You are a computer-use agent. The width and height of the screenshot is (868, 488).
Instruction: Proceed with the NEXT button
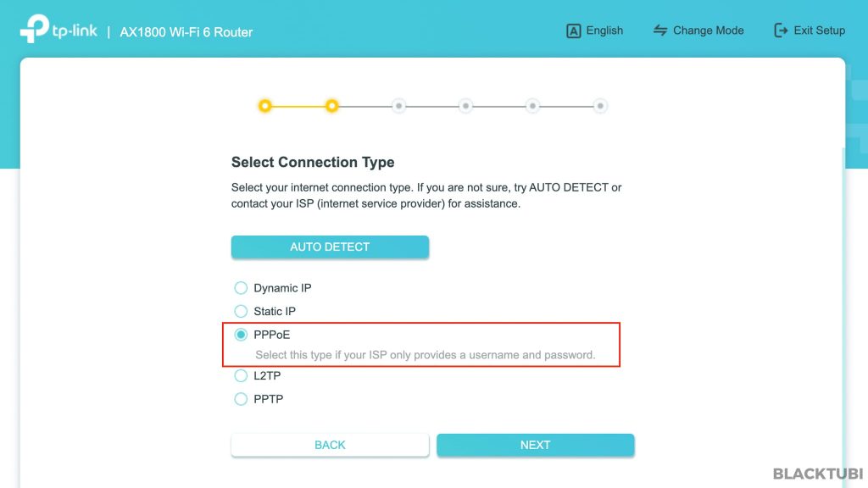(x=536, y=445)
